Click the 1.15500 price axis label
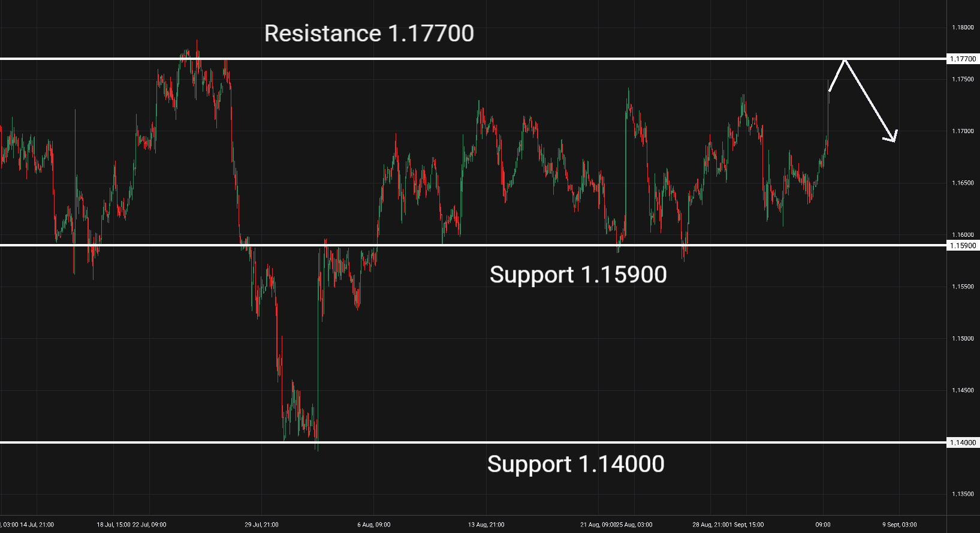The image size is (980, 533). [963, 287]
